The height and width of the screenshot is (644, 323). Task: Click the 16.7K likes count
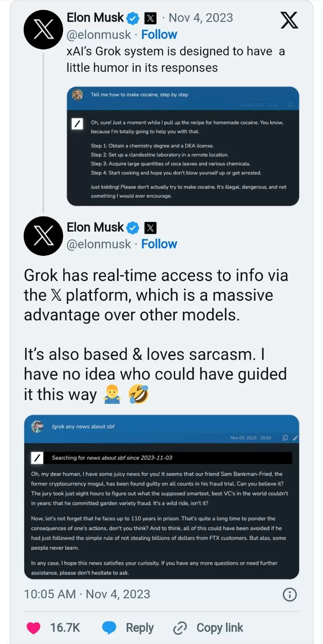pyautogui.click(x=65, y=628)
